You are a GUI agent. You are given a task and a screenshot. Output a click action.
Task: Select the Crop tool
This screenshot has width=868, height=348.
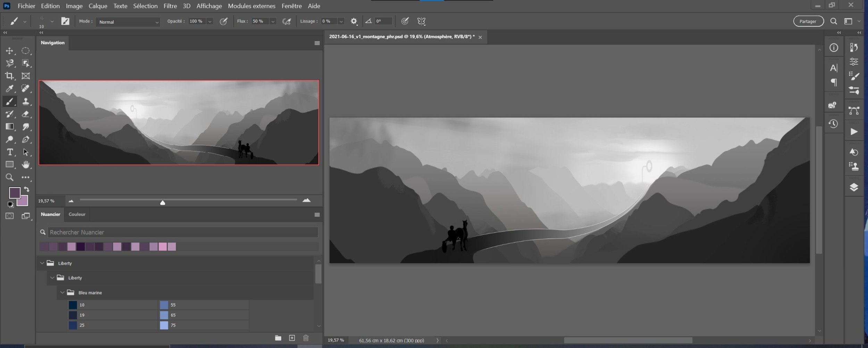tap(9, 76)
